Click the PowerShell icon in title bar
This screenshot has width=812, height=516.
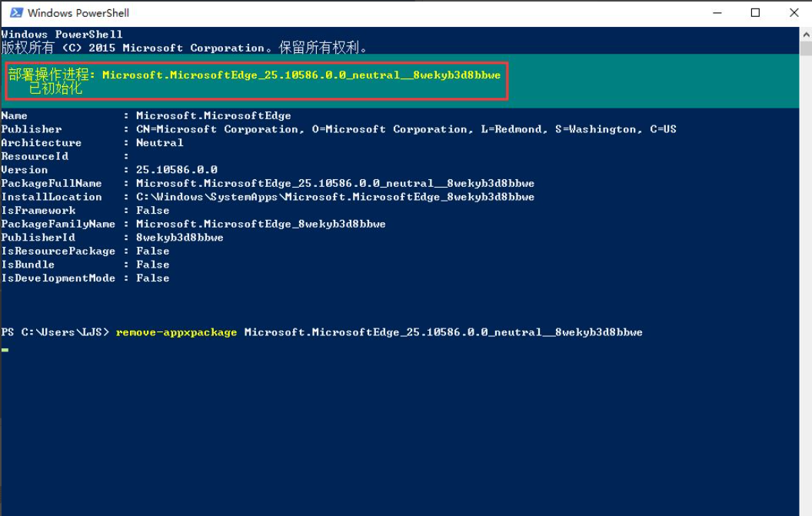click(15, 13)
